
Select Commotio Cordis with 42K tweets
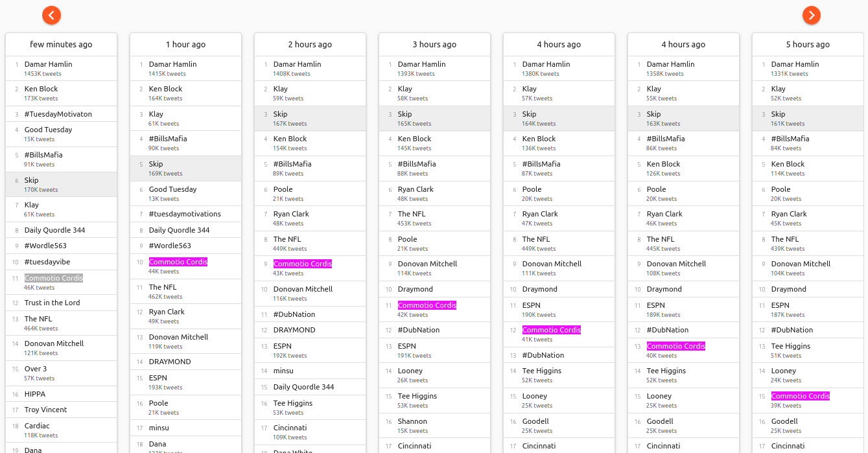point(435,310)
